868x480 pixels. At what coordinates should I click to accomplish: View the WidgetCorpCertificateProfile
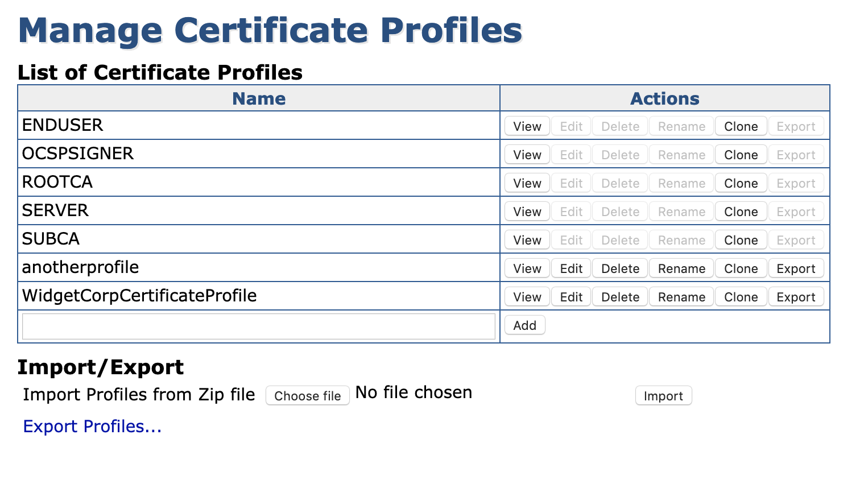coord(526,296)
